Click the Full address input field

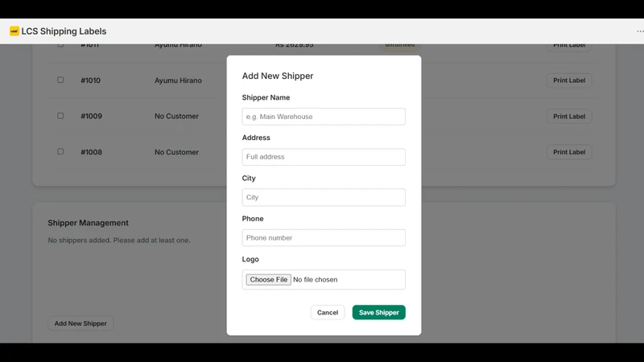pos(324,157)
